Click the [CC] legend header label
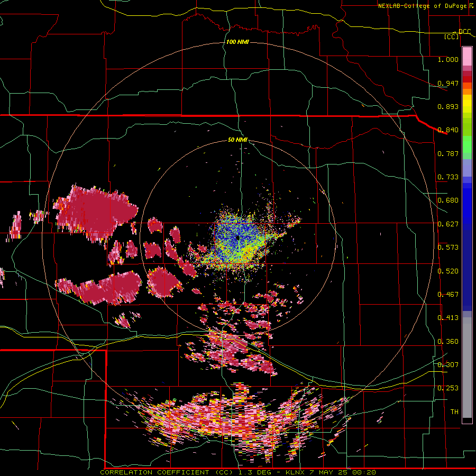The width and height of the screenshot is (476, 476). [452, 36]
